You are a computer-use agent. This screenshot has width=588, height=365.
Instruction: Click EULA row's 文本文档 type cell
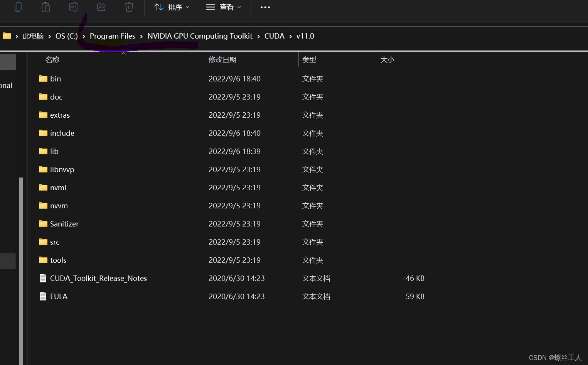[316, 296]
